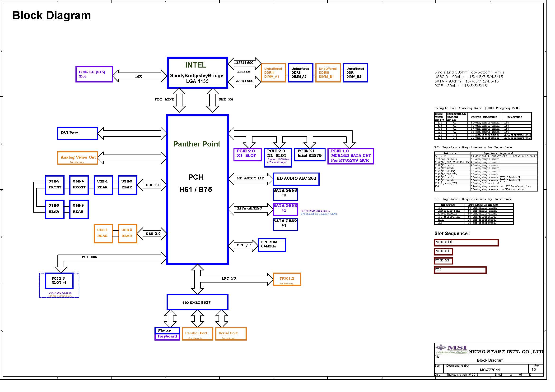This screenshot has width=555, height=392.
Task: Select the USB-4 FRONT block
Action: pyautogui.click(x=79, y=185)
